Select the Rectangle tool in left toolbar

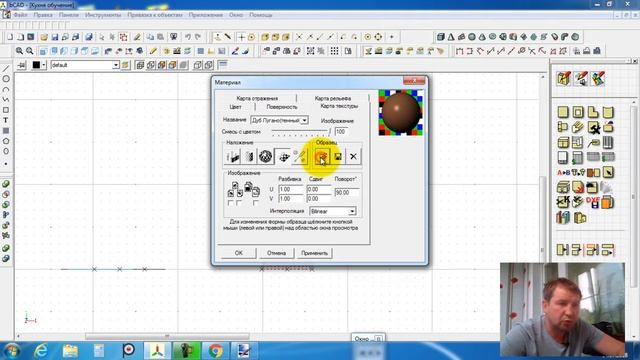6,110
